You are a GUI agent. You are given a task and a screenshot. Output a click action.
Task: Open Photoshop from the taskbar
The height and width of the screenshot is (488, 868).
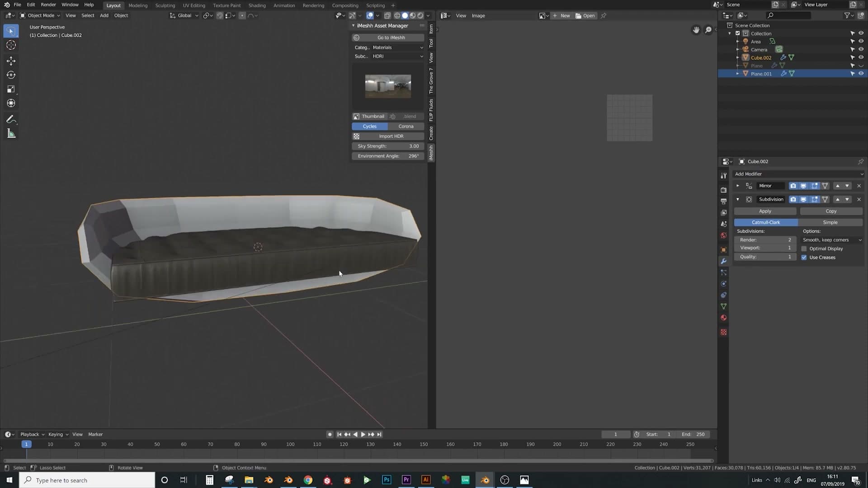(387, 480)
